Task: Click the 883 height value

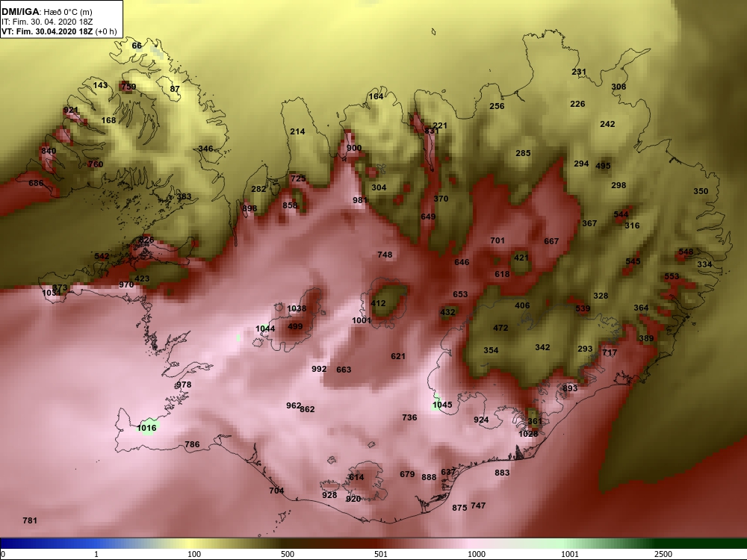Action: coord(502,473)
